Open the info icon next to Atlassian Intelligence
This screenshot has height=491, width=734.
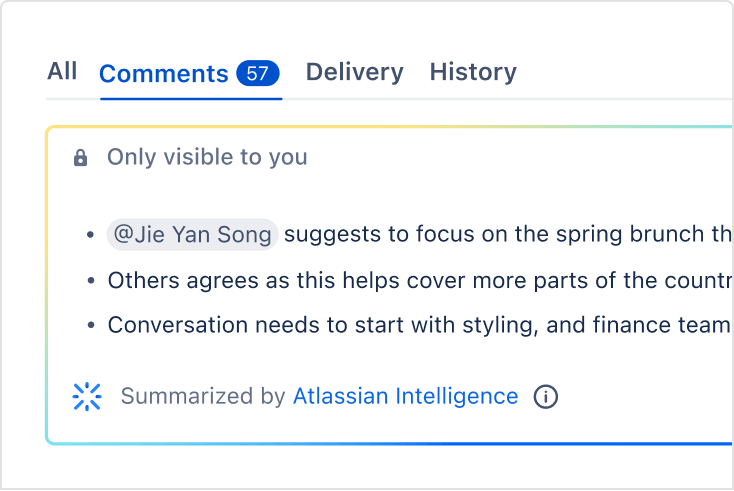point(546,397)
